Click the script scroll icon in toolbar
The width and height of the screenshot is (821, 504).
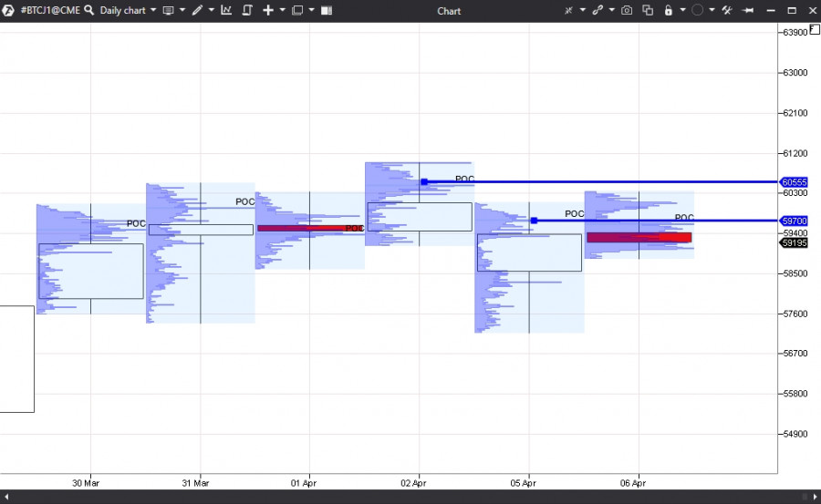[247, 10]
